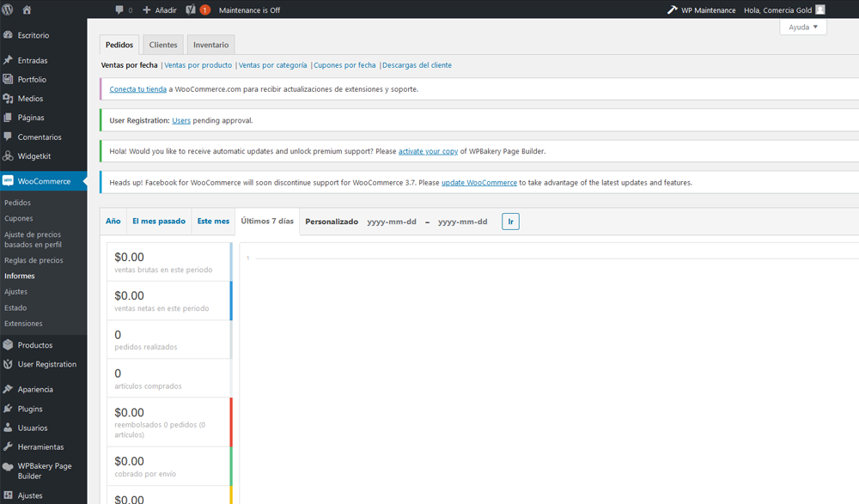Toggle ventas brutas en este periodo series
The width and height of the screenshot is (859, 504).
[170, 263]
